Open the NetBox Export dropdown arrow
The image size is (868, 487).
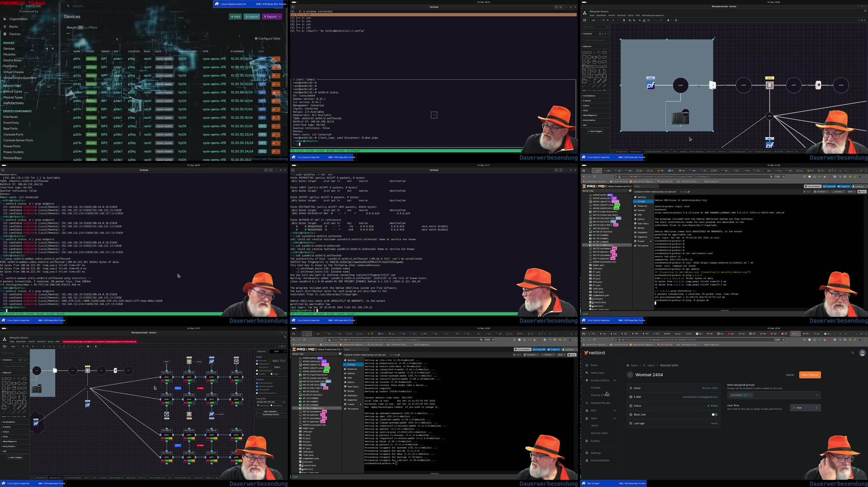[x=280, y=17]
